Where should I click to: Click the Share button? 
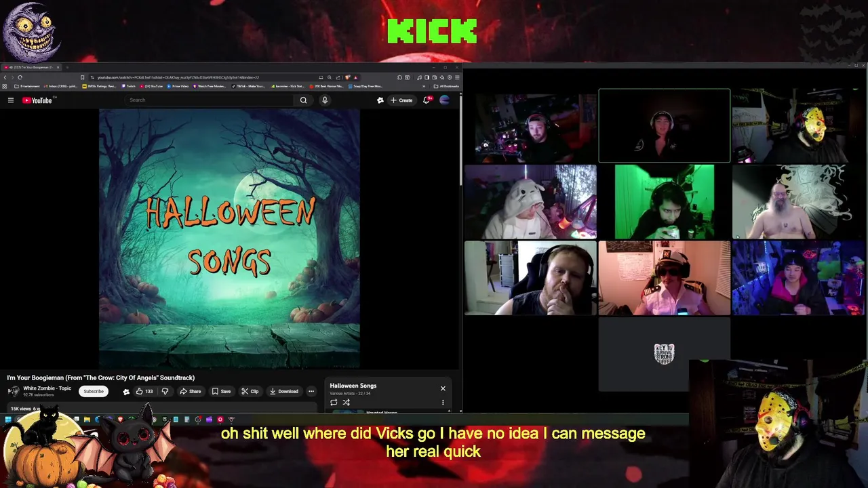pos(190,391)
